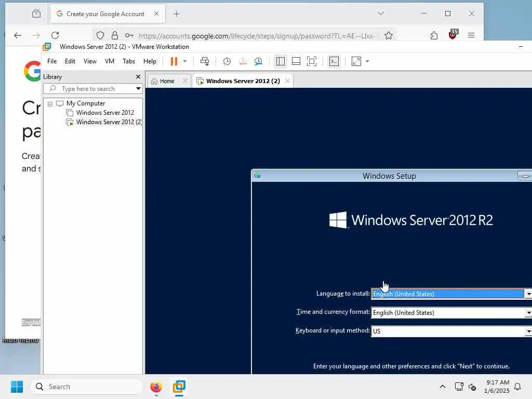Reload the page in Firefox
532x399 pixels.
pyautogui.click(x=55, y=35)
